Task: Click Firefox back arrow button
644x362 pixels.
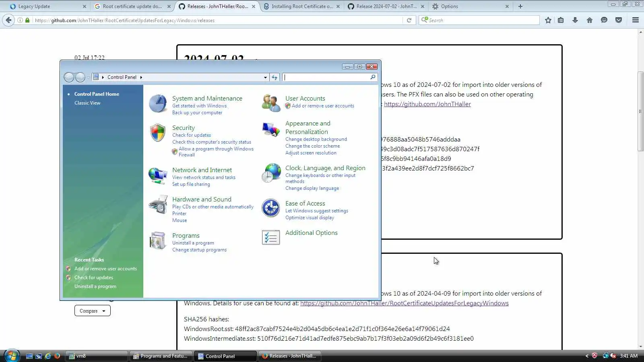Action: point(8,20)
